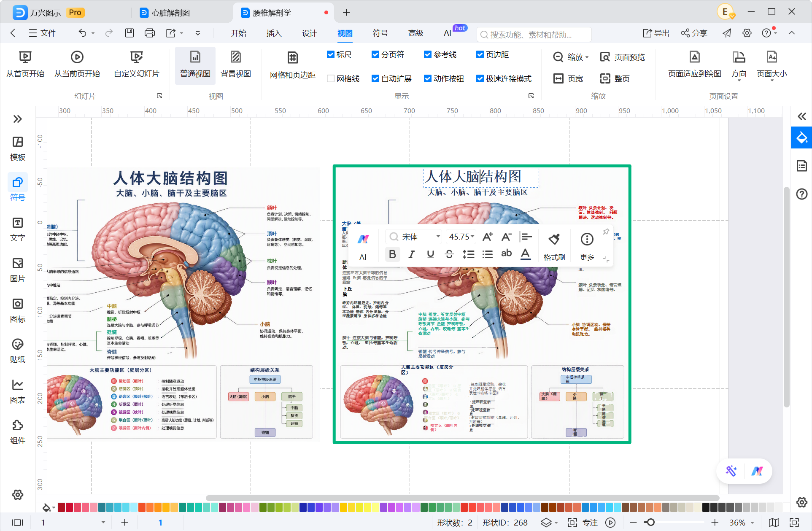812x531 pixels.
Task: Fit to 整页 whole page
Action: [x=615, y=78]
